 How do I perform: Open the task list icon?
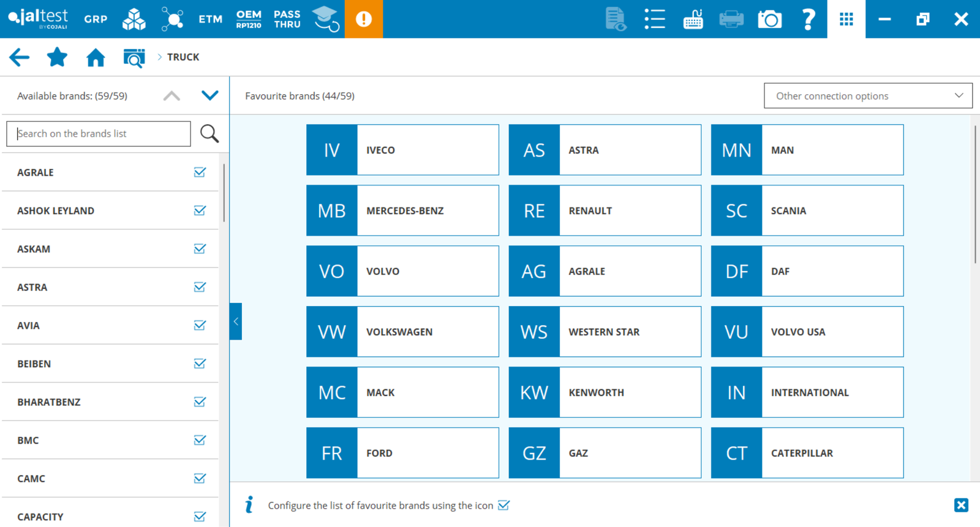coord(654,19)
